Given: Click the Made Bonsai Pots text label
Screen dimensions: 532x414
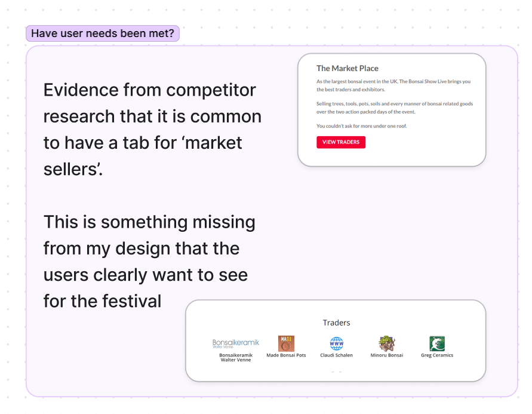Looking at the screenshot, I should pos(286,355).
